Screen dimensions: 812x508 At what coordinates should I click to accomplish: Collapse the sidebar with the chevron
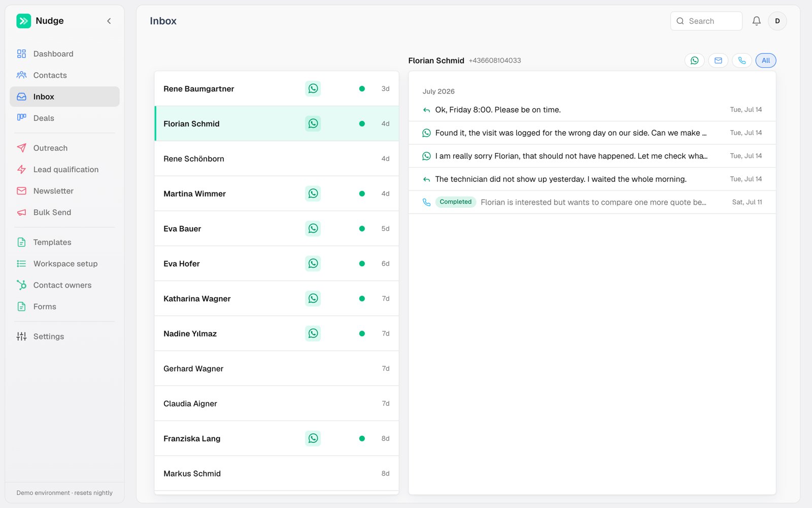[109, 21]
